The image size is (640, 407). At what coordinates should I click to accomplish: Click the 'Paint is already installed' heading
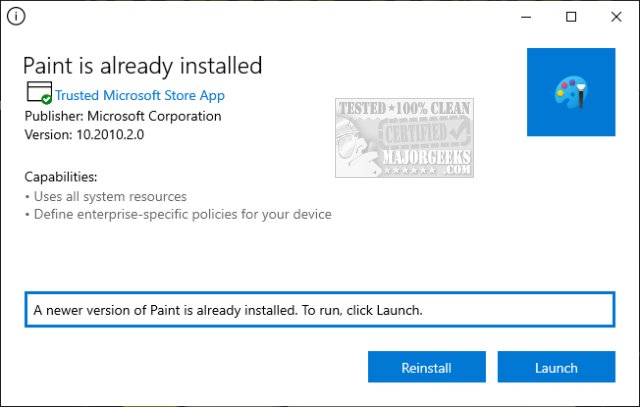point(142,66)
